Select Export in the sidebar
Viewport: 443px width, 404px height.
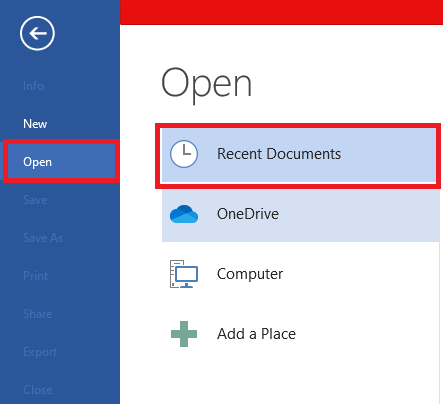(x=40, y=352)
